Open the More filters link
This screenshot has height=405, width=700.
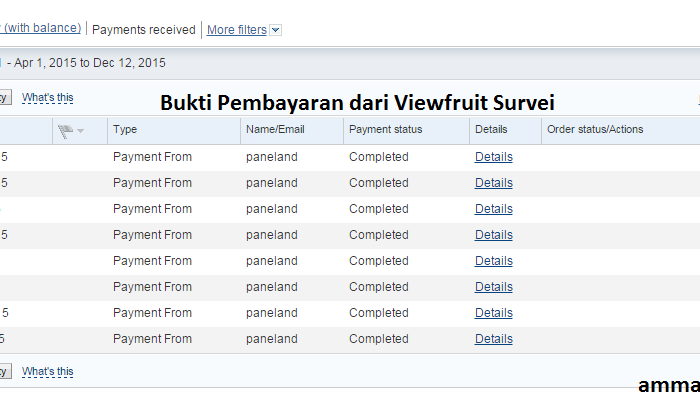point(237,30)
